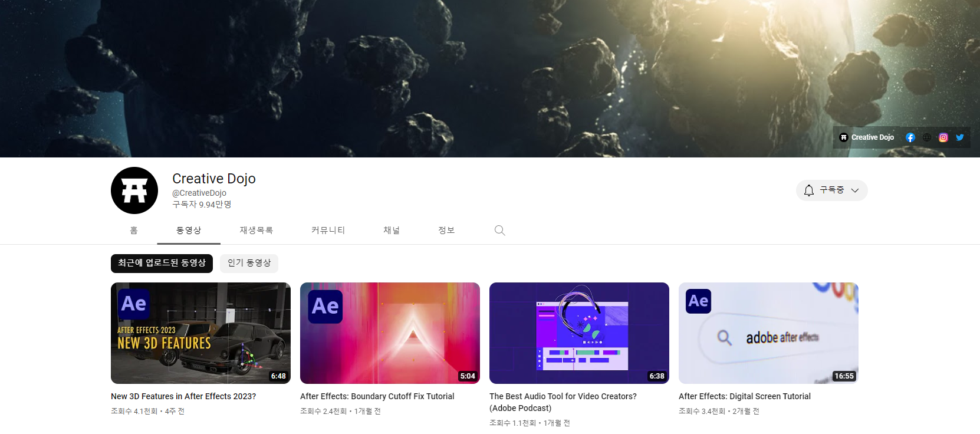The height and width of the screenshot is (434, 980).
Task: Open the 채널 tab
Action: 392,231
